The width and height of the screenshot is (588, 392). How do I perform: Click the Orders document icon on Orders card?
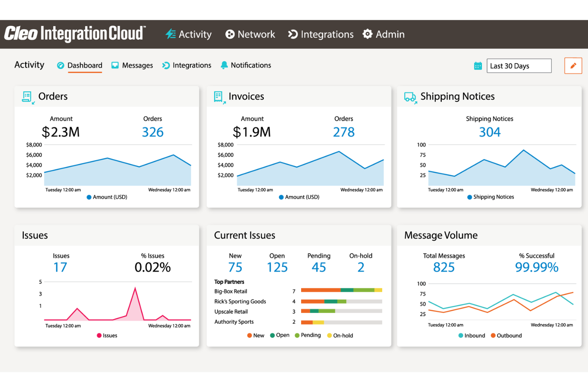26,97
